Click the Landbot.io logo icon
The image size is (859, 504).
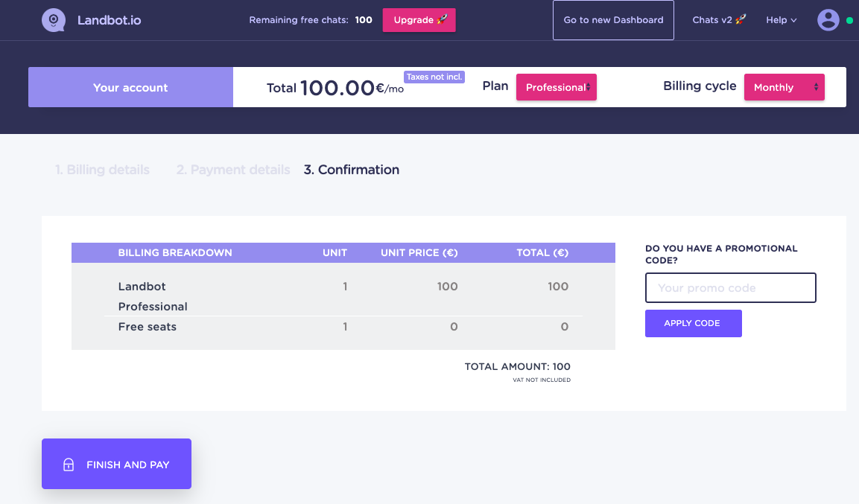(x=54, y=20)
